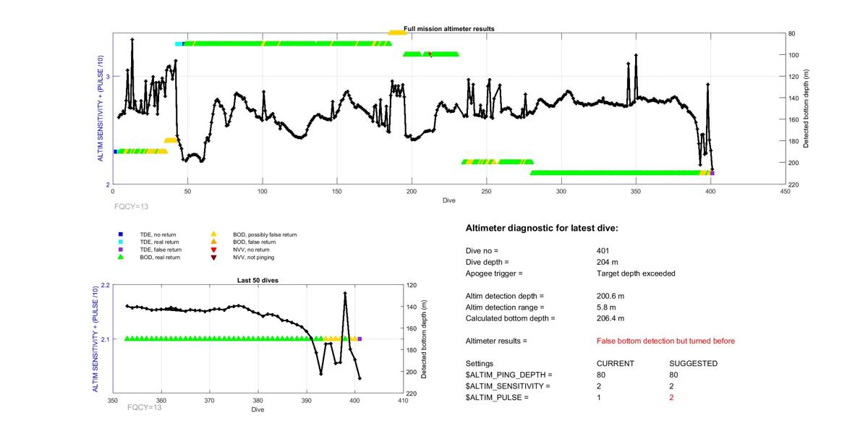
Task: Click the x-axis tick "300" on the full mission plot
Action: tap(561, 192)
